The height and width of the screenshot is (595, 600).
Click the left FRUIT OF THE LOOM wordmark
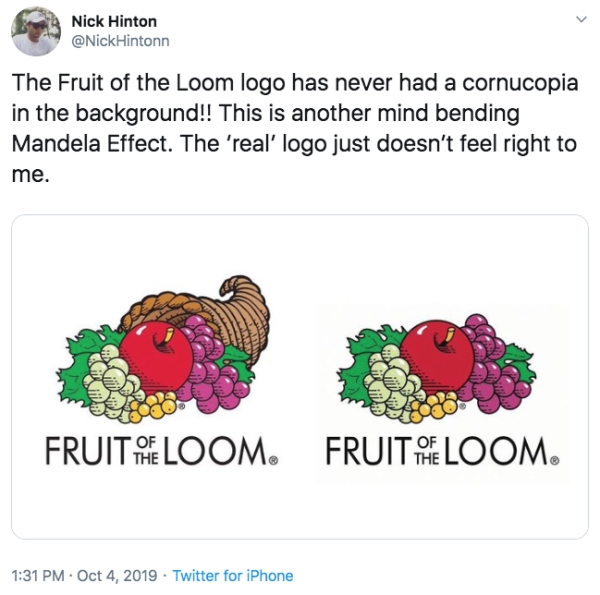click(x=160, y=453)
